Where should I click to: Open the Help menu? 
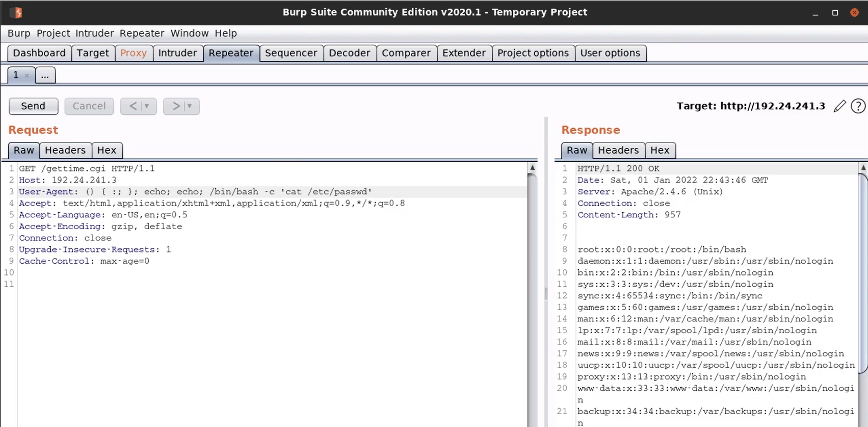(226, 33)
